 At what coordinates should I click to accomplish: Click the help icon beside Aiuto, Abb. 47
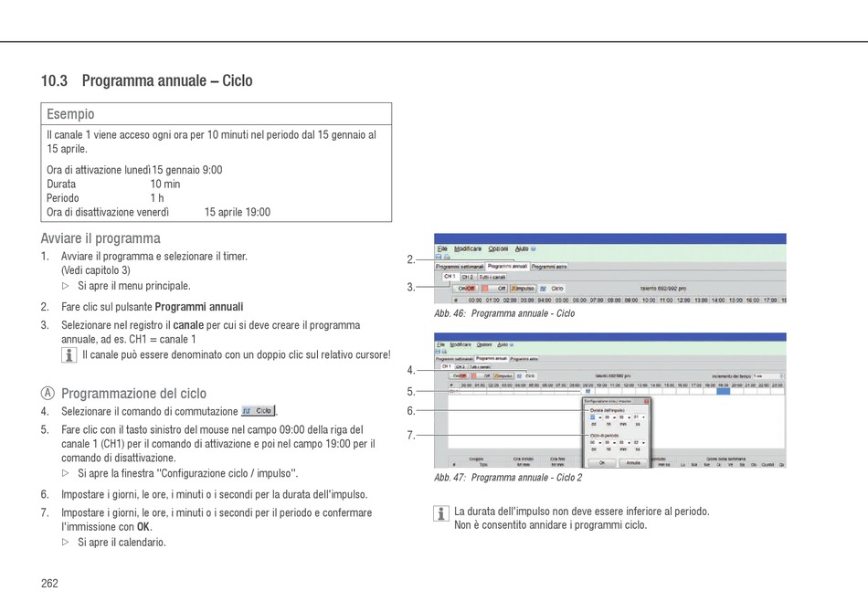pos(511,344)
